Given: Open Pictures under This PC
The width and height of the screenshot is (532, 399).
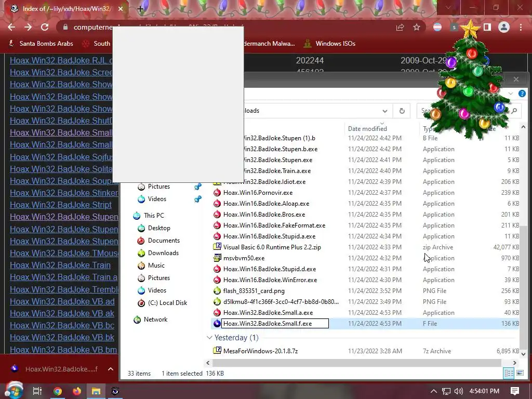Looking at the screenshot, I should 159,278.
